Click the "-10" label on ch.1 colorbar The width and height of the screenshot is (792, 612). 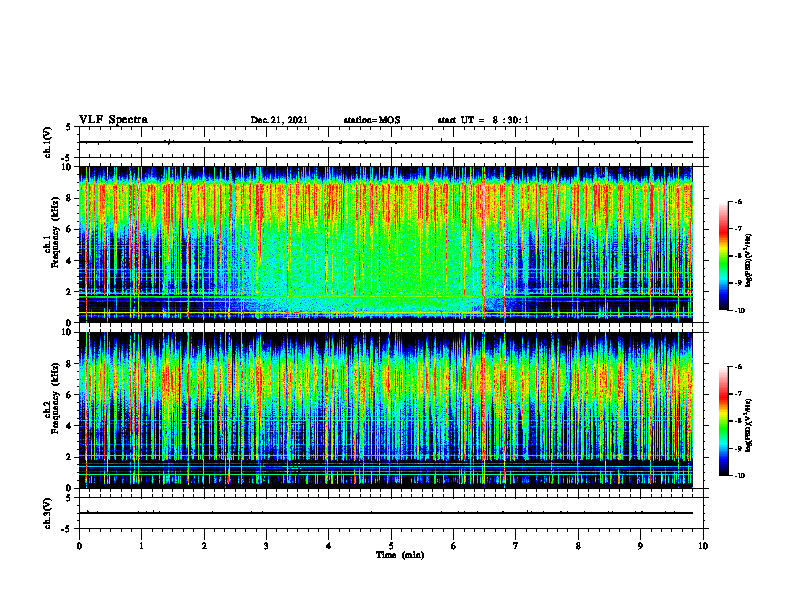739,311
